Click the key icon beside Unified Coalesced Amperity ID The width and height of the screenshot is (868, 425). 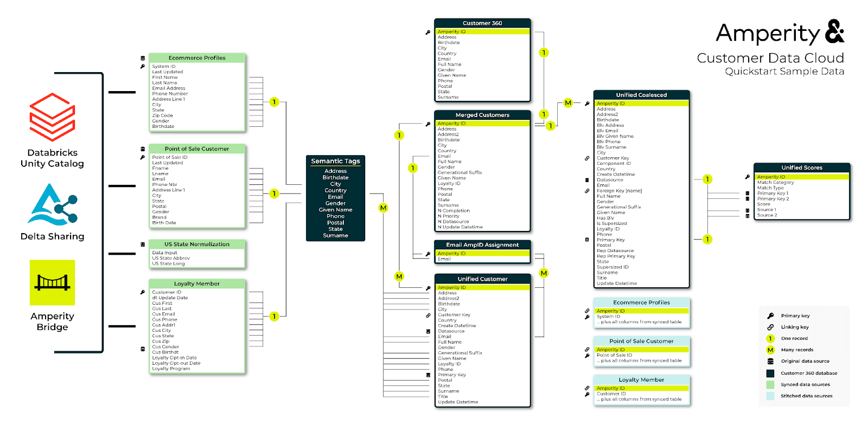click(587, 104)
